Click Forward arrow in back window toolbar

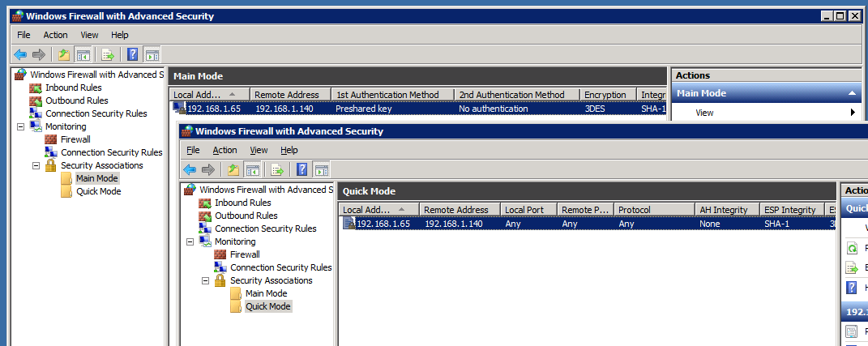[39, 54]
